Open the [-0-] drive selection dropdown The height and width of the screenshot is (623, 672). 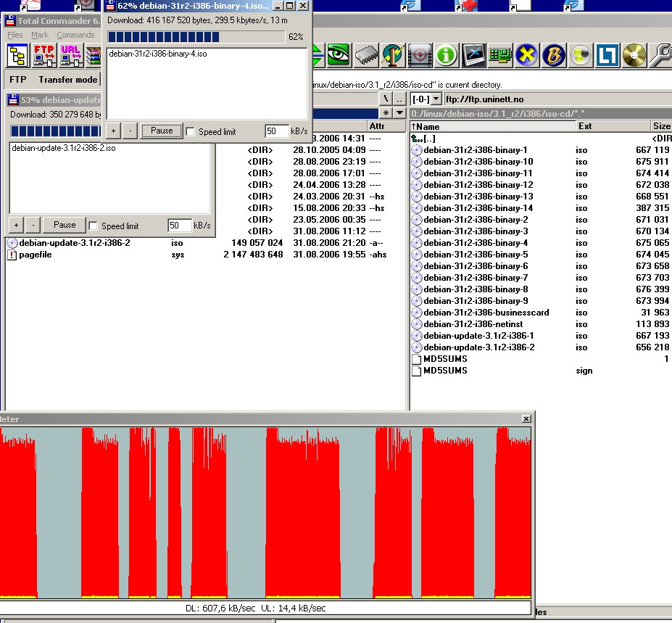[436, 99]
